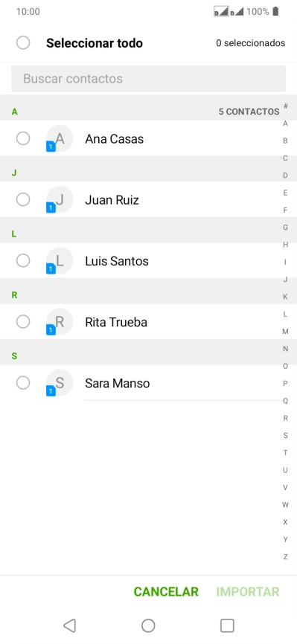Focus the Buscar contactos search field
297x644 pixels.
coord(148,78)
